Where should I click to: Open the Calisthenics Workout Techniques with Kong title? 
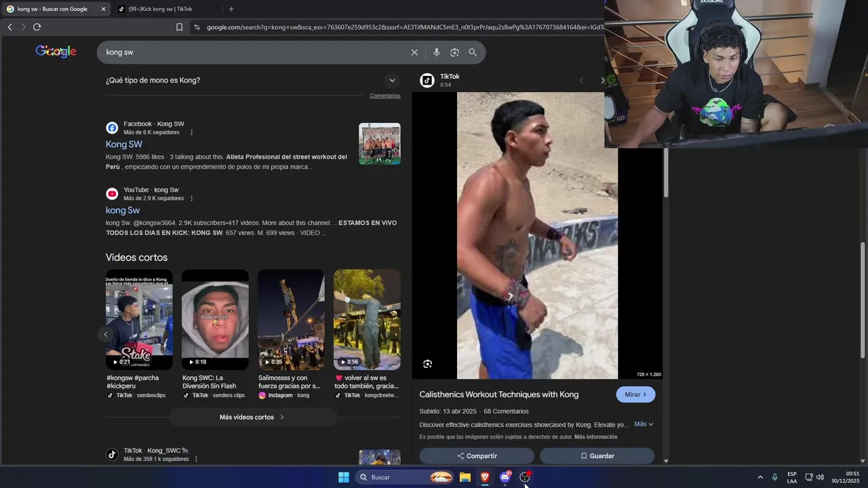499,394
